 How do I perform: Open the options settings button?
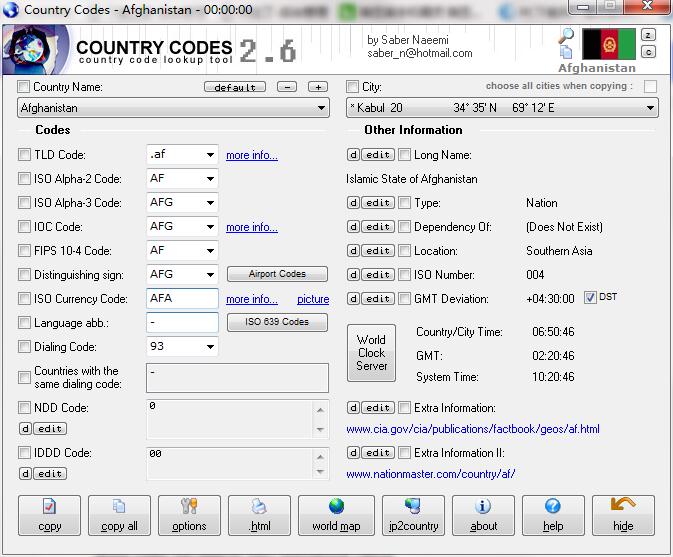(189, 515)
